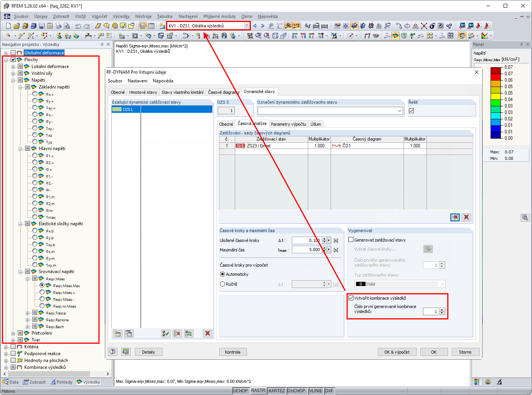This screenshot has height=395, width=532.
Task: Click the DZS1 row in load cases list
Action: [x=162, y=109]
